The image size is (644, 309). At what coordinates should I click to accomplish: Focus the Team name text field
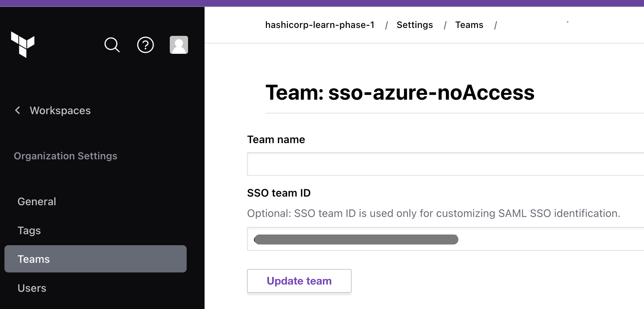(444, 164)
